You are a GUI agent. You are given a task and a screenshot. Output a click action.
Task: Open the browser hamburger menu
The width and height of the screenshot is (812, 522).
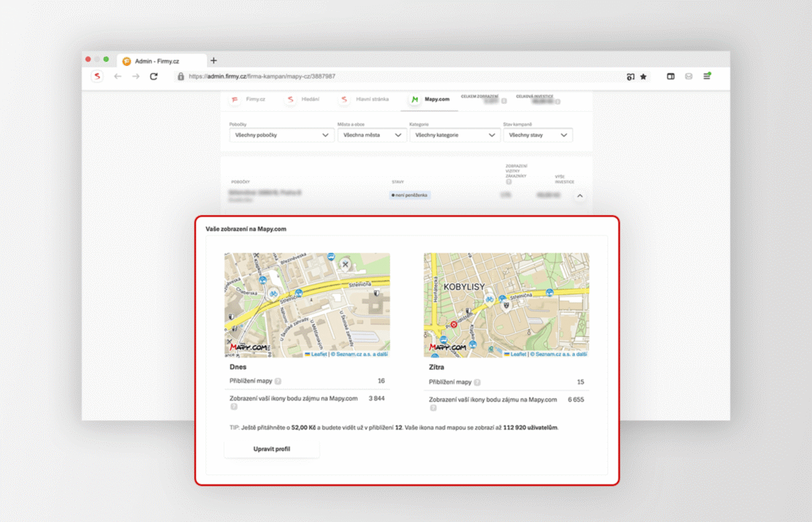pyautogui.click(x=707, y=76)
